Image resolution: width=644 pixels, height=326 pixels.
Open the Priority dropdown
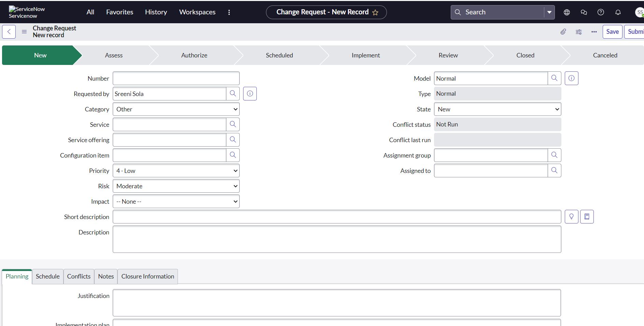click(x=176, y=171)
